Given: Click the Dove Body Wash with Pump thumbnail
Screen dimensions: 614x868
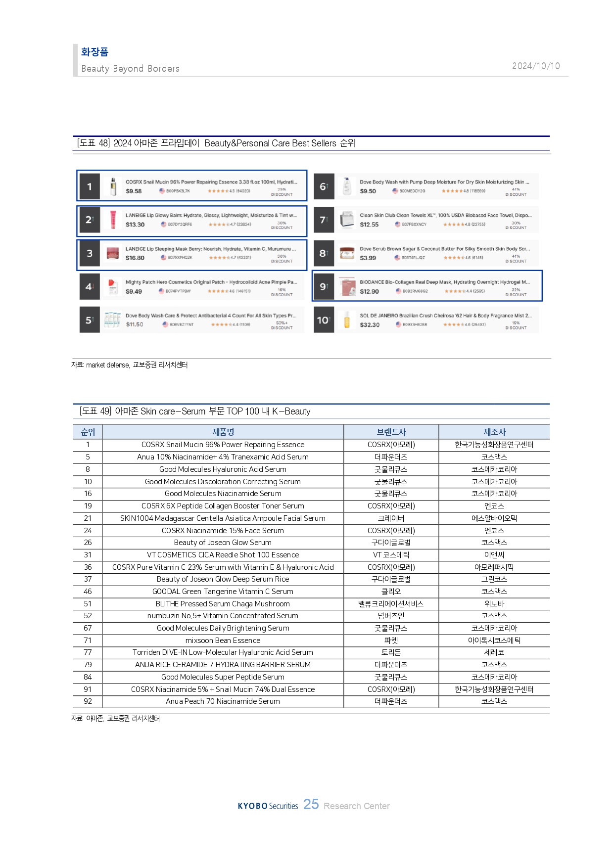Looking at the screenshot, I should coord(347,186).
